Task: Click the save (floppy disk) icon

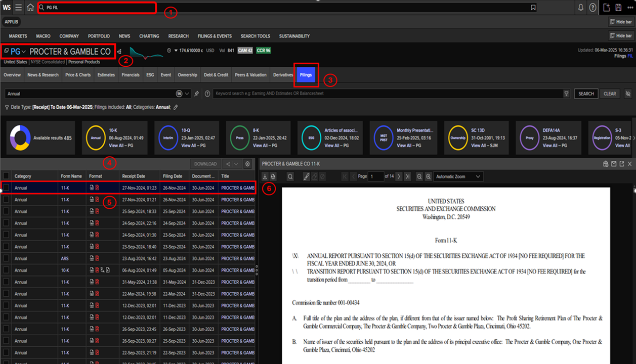Action: click(618, 8)
